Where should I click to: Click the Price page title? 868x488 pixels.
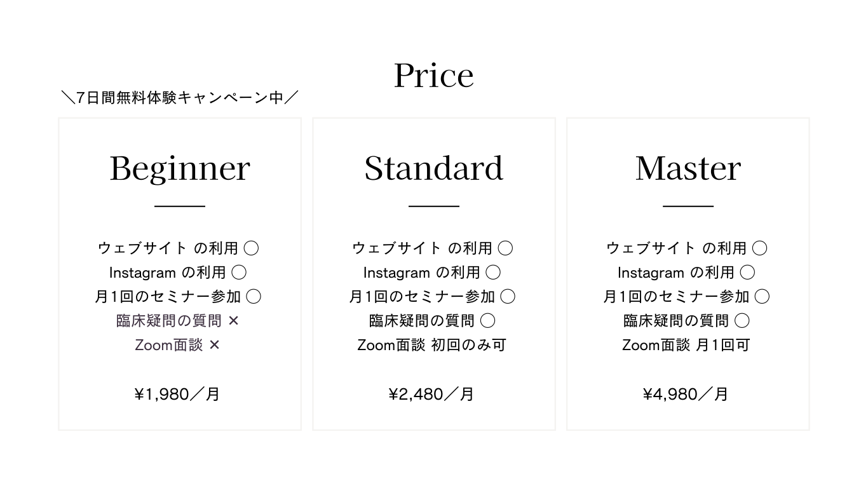point(434,76)
